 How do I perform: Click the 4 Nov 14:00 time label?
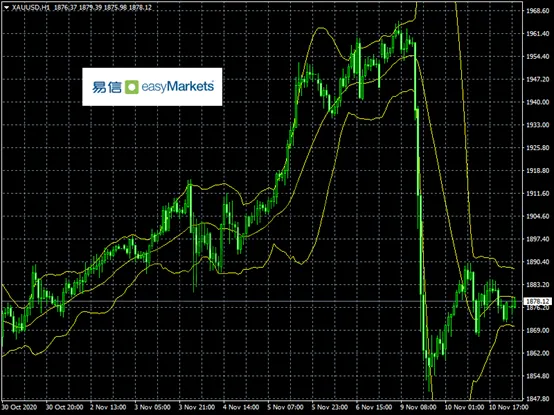click(x=242, y=408)
